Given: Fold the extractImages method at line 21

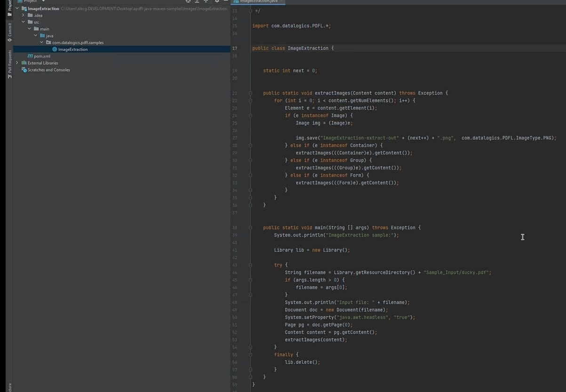Looking at the screenshot, I should coord(250,93).
